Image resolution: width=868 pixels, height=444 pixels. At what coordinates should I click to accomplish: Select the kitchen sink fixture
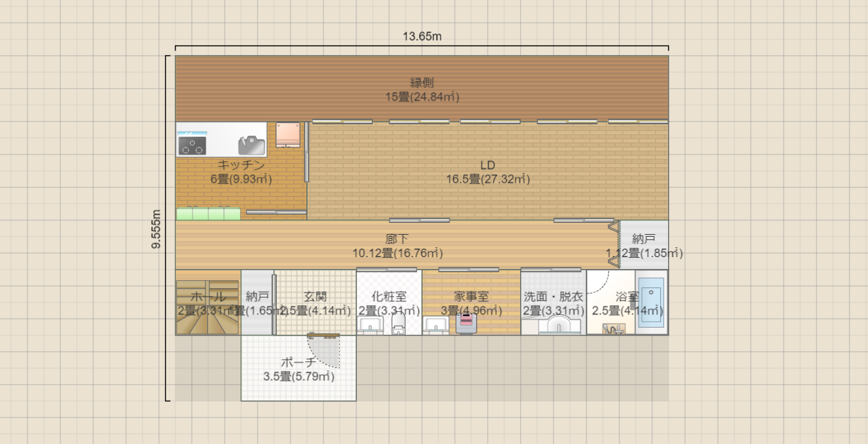click(251, 145)
